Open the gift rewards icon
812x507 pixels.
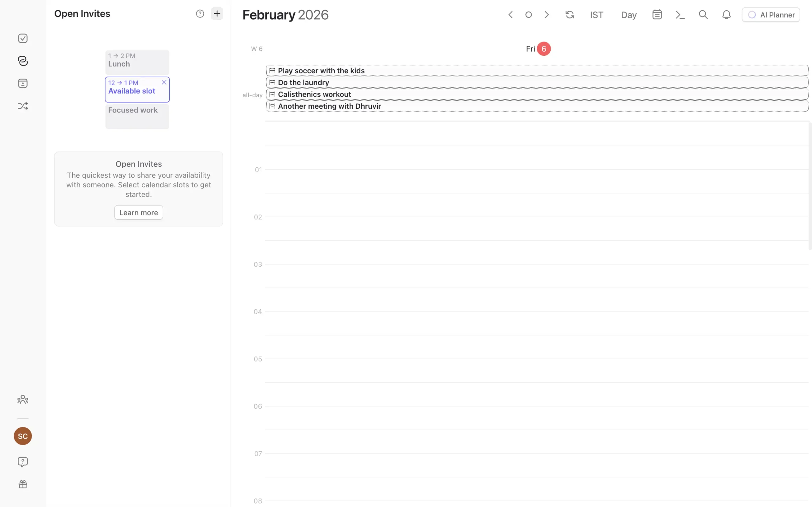23,484
